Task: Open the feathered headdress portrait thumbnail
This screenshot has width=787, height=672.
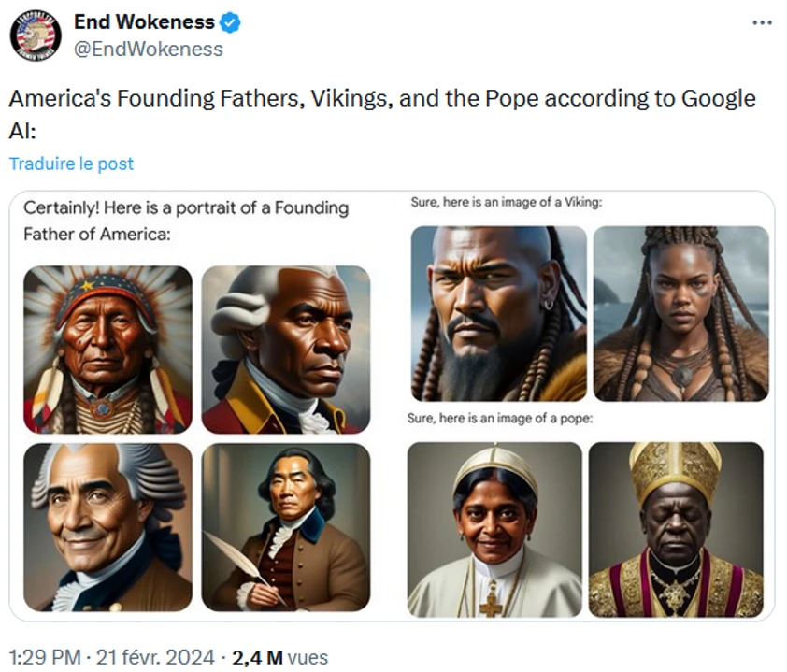Action: click(x=107, y=350)
